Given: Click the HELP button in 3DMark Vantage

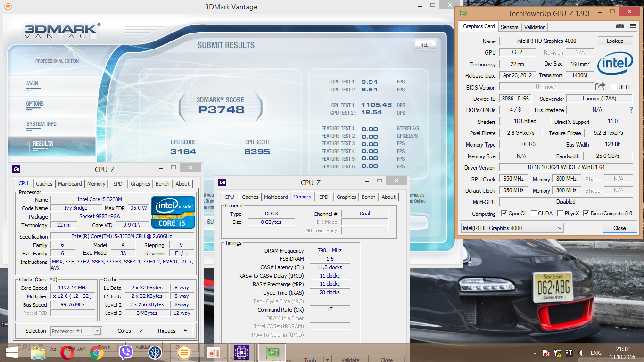Looking at the screenshot, I should [x=425, y=45].
